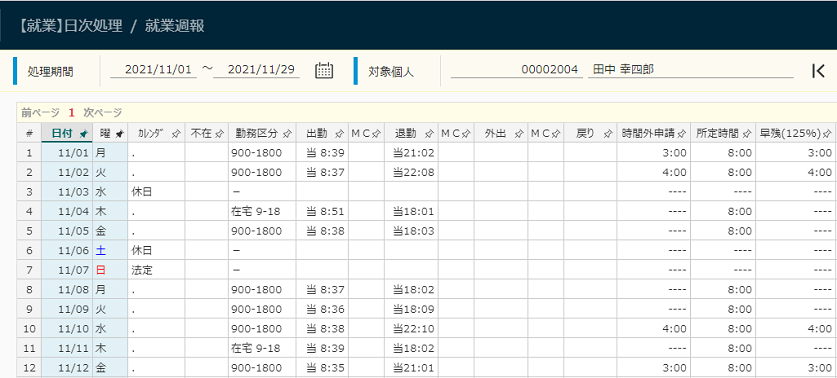Click the 前ページ link
This screenshot has width=837, height=378.
click(x=41, y=113)
